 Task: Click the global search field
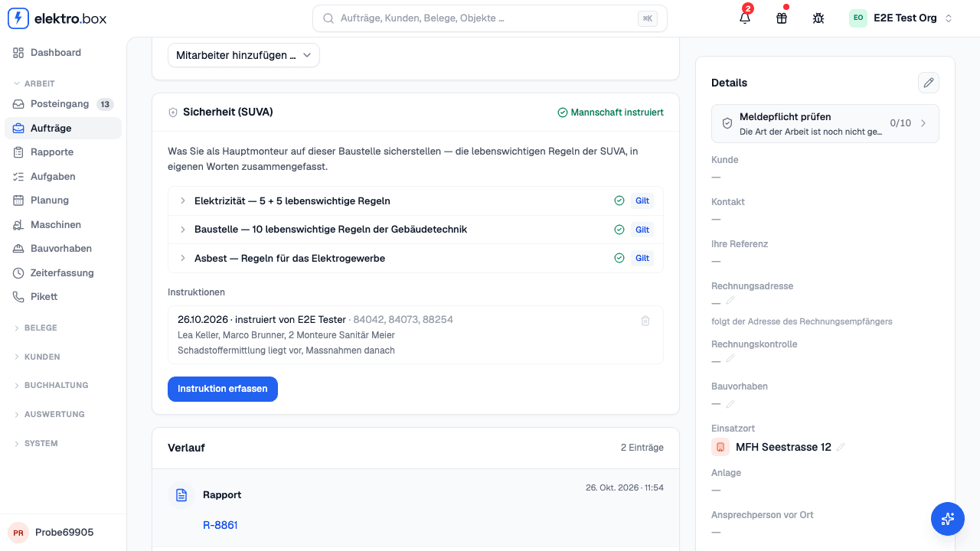pyautogui.click(x=490, y=18)
